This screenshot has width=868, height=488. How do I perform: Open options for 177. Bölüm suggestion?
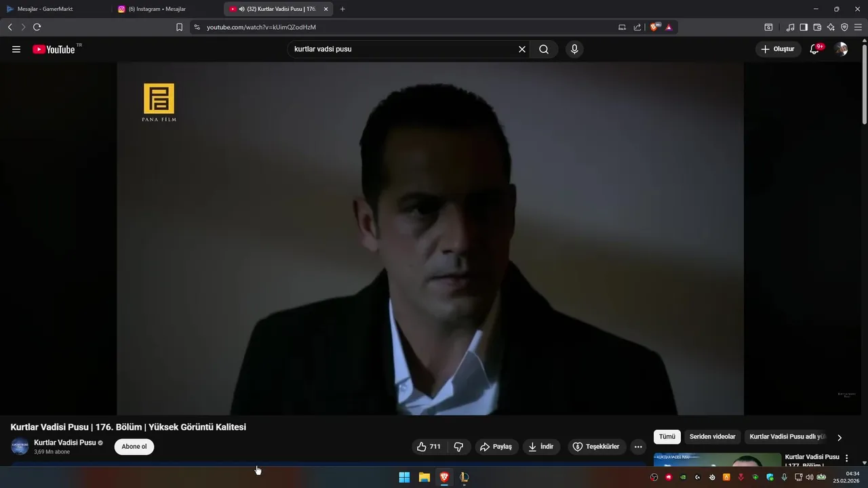click(846, 459)
